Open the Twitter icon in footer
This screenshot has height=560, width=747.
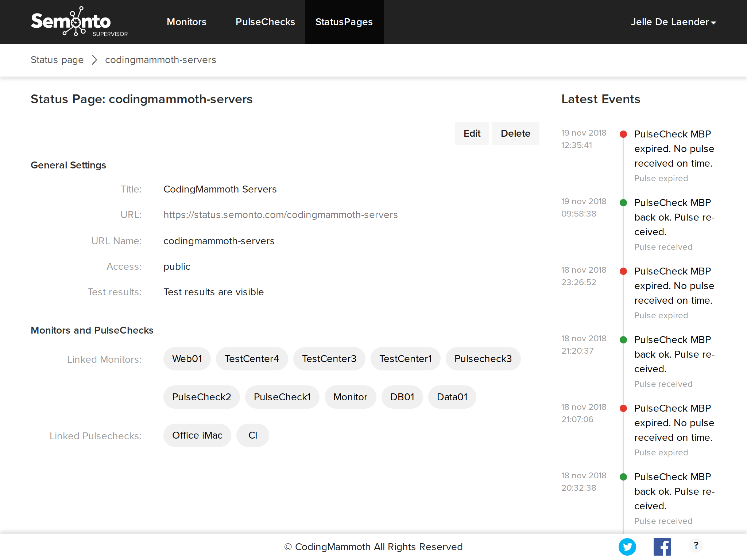(627, 547)
